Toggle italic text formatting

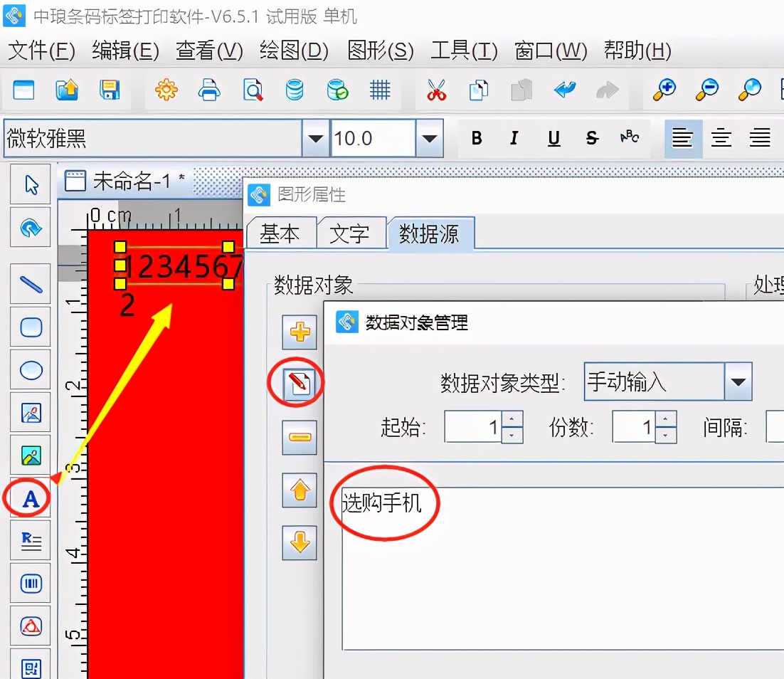tap(514, 138)
